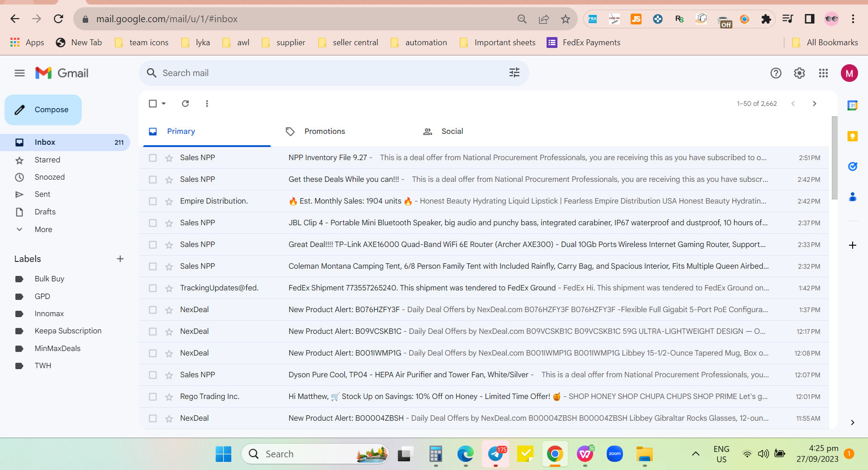
Task: Open Google Calendar side panel
Action: [853, 105]
